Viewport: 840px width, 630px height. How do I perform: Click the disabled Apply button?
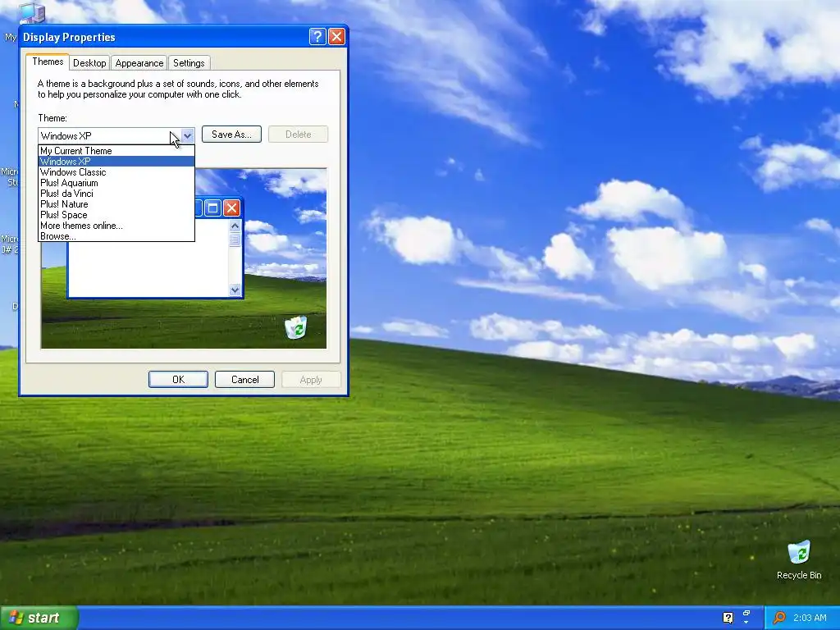click(x=311, y=379)
